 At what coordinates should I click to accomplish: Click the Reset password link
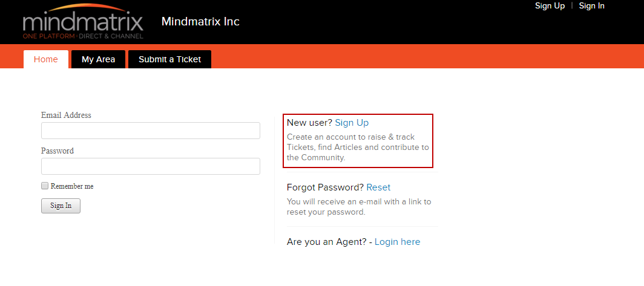[378, 187]
